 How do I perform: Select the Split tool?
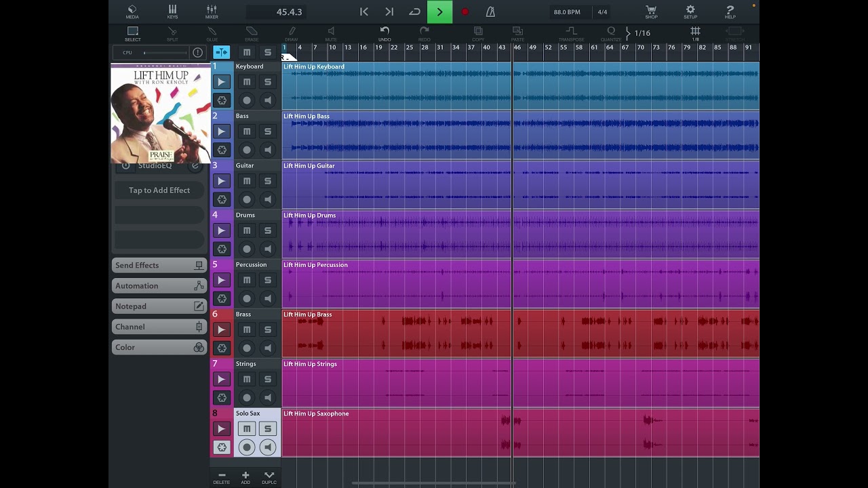(x=172, y=34)
